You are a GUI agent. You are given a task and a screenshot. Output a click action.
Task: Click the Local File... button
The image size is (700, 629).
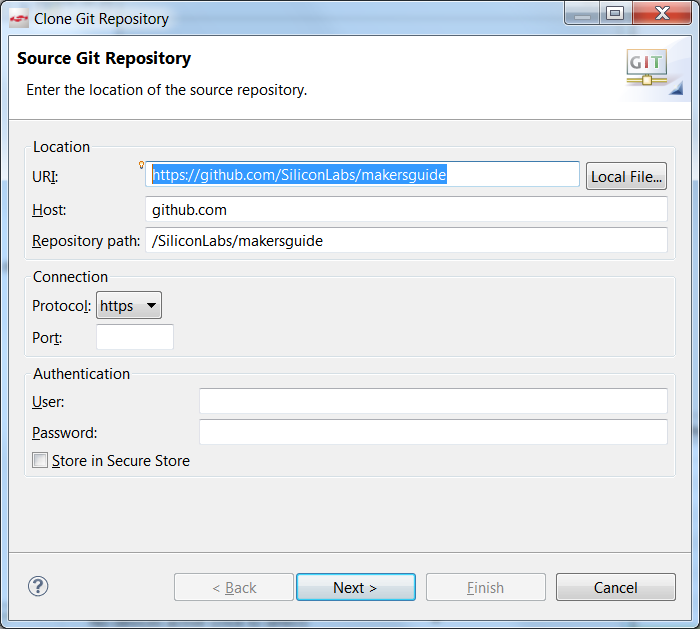click(x=626, y=176)
